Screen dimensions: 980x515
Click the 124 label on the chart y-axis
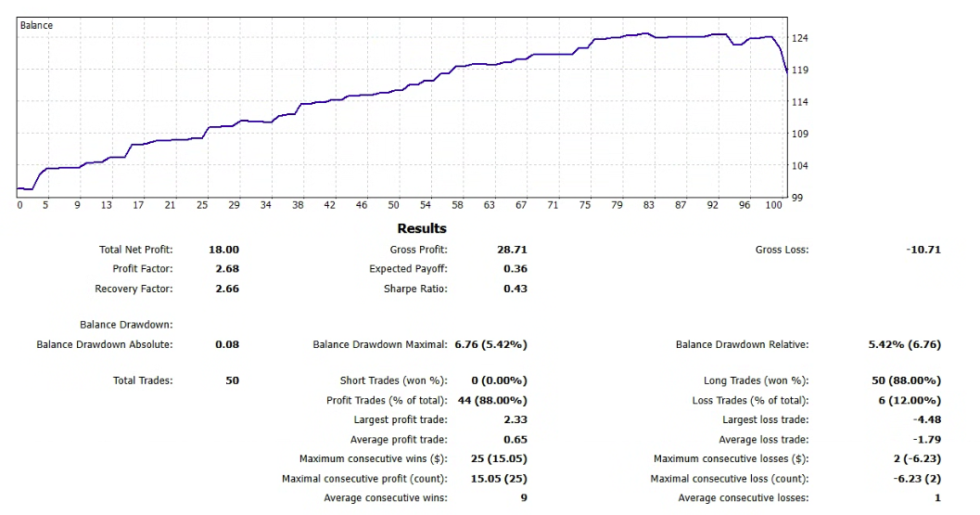click(798, 38)
